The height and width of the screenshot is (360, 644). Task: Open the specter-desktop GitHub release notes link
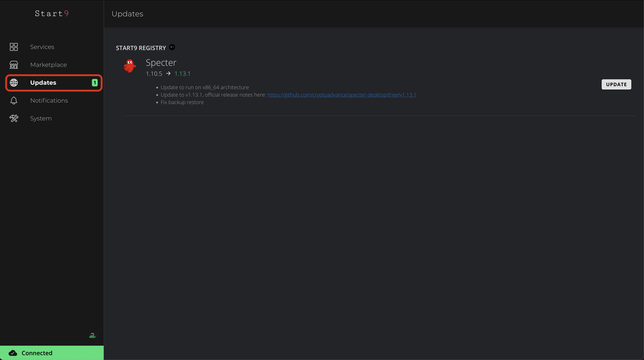click(x=342, y=95)
